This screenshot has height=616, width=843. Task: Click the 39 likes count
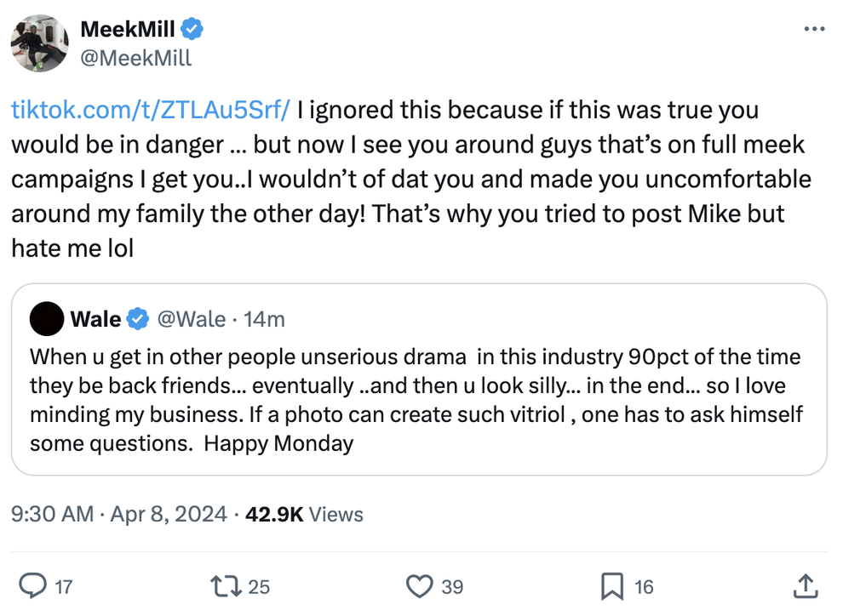(x=453, y=586)
